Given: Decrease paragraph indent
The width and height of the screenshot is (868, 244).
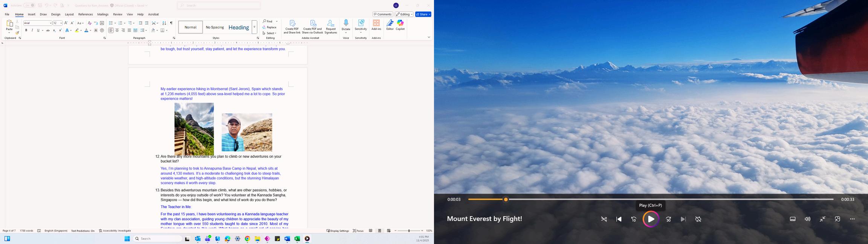Looking at the screenshot, I should click(141, 23).
